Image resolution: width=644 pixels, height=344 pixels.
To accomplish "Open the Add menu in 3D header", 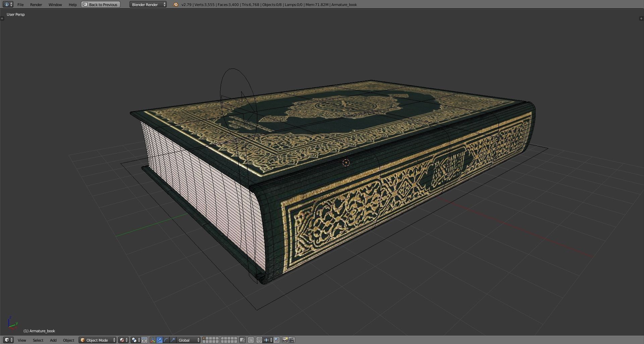I will pos(53,340).
